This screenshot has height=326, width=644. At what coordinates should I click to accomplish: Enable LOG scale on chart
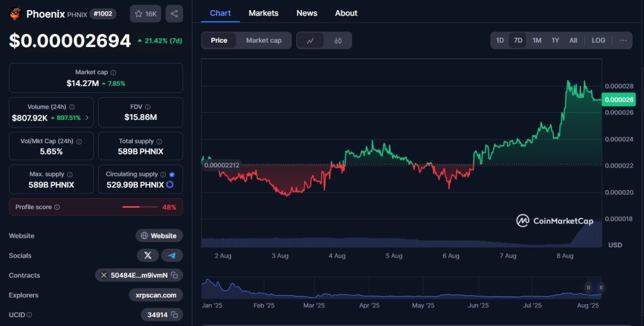pyautogui.click(x=598, y=40)
